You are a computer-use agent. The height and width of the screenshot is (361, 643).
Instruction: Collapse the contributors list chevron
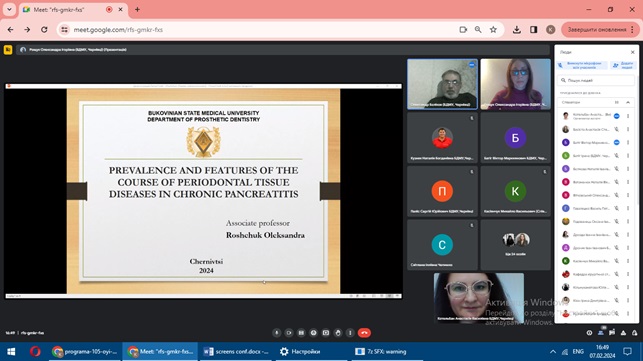coord(628,102)
